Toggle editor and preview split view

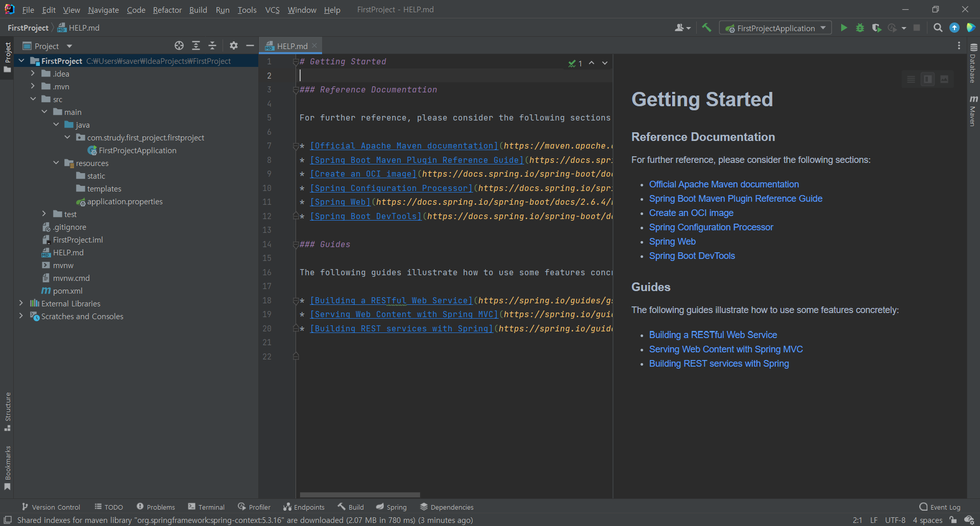coord(928,79)
